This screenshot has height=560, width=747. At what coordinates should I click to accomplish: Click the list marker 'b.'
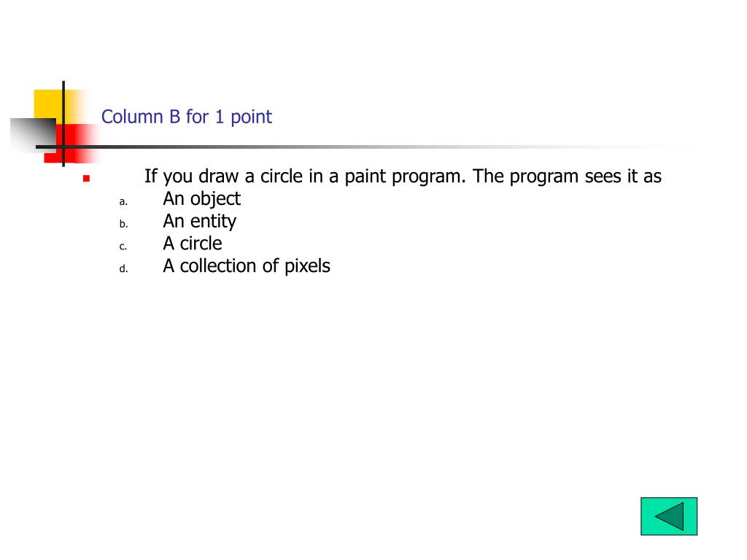[123, 223]
